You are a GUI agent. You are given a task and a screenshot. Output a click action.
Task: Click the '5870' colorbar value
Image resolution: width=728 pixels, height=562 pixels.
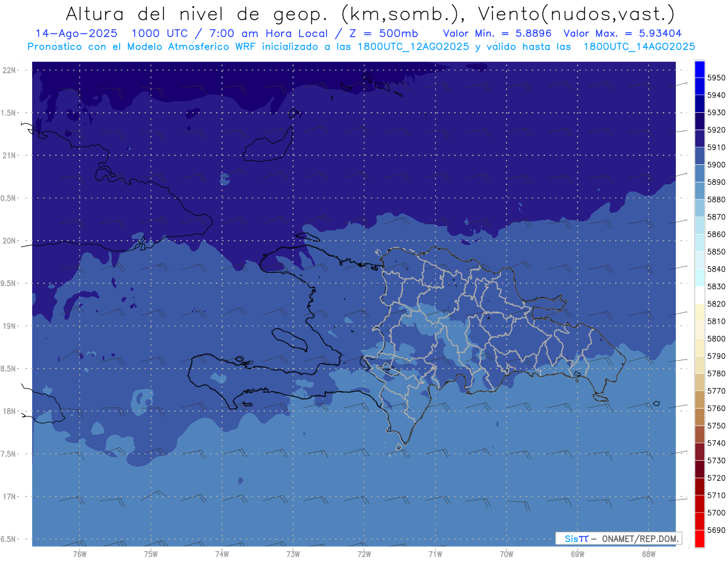[x=716, y=216]
